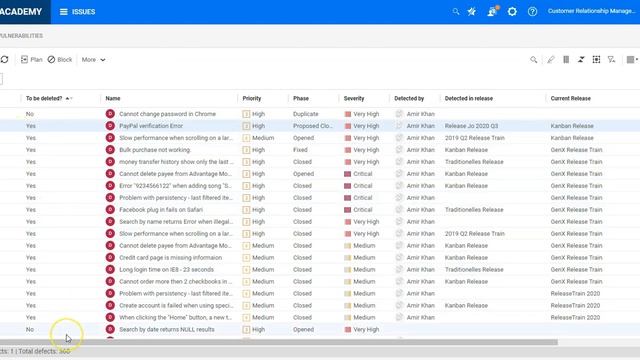The height and width of the screenshot is (360, 640).
Task: Click the Priority column header
Action: pos(252,98)
